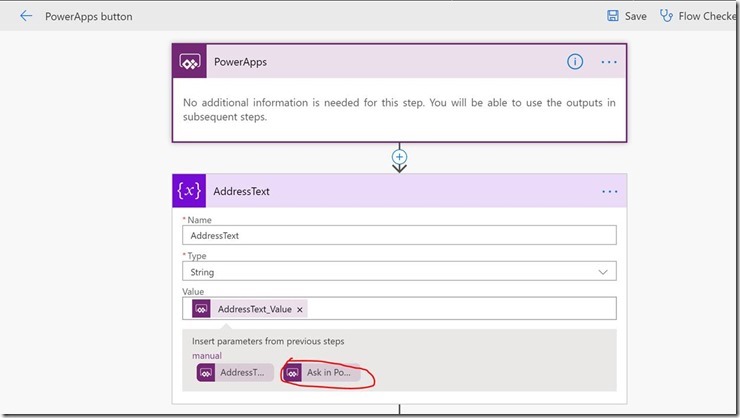Image resolution: width=740 pixels, height=418 pixels.
Task: Click the Name input field
Action: pos(399,236)
